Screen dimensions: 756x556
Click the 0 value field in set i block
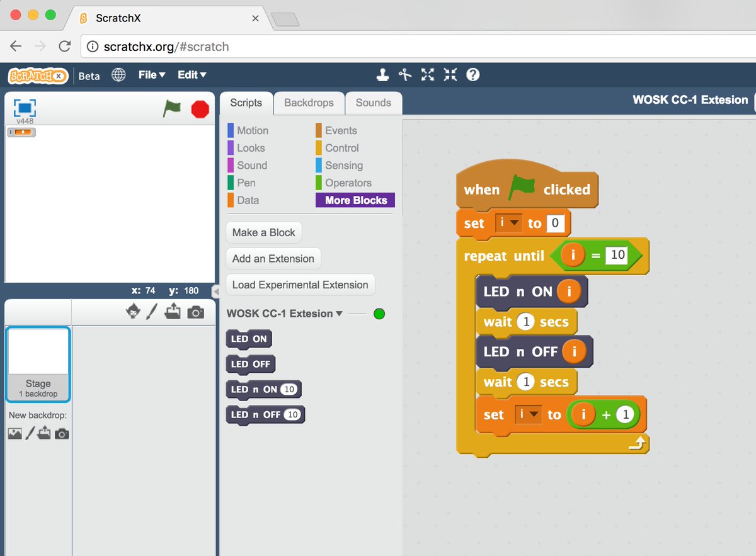coord(555,223)
